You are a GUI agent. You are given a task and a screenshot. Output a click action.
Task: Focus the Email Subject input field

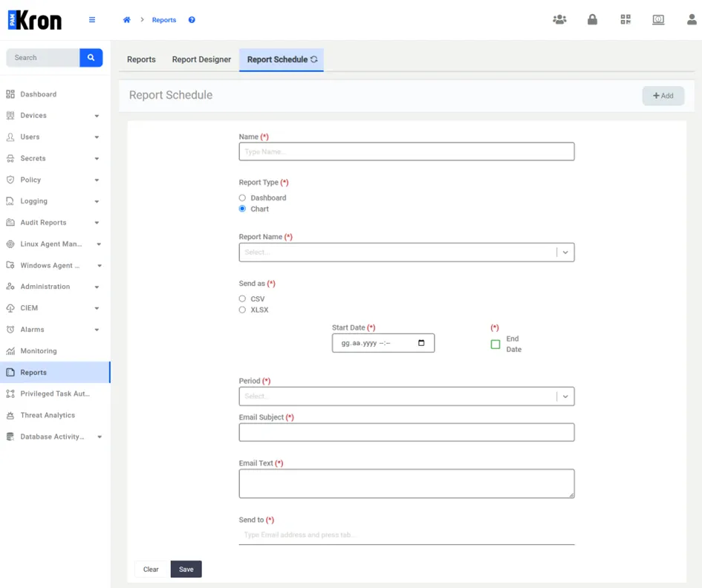[x=406, y=432]
